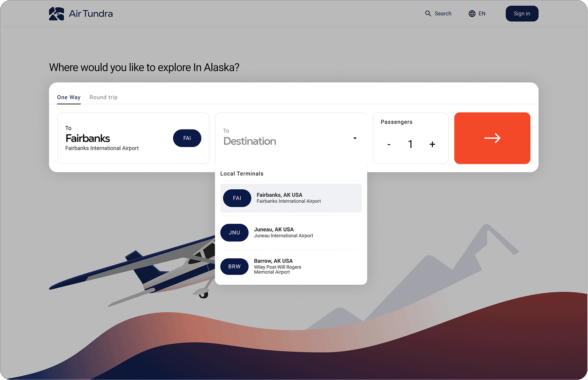Screen dimensions: 588x380
Task: Click the globe language icon
Action: coord(472,13)
